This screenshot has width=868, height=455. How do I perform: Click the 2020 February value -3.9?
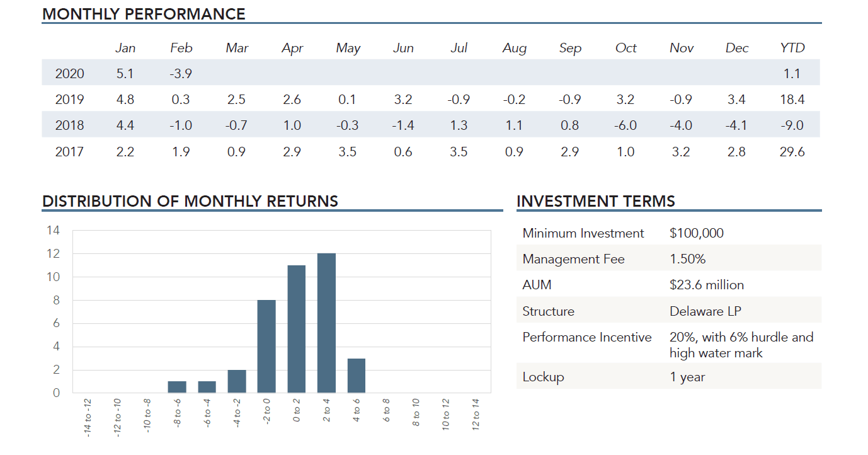(x=181, y=74)
